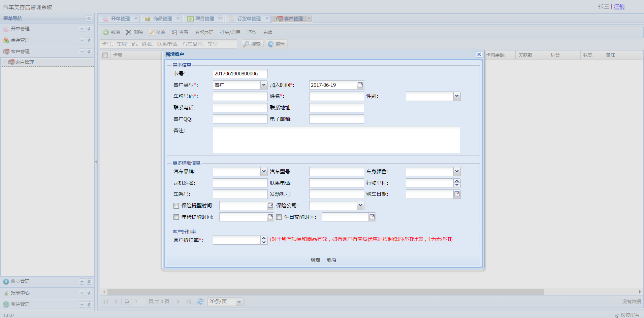Image resolution: width=644 pixels, height=318 pixels.
Task: Close the 开单管理 tab
Action: 136,18
